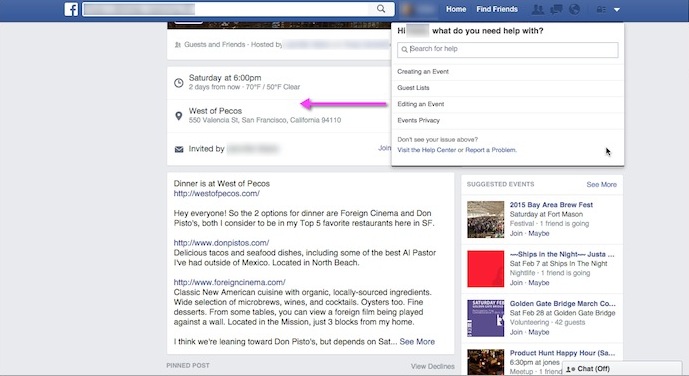Image resolution: width=689 pixels, height=376 pixels.
Task: Expand the account dropdown arrow in header
Action: tap(617, 10)
